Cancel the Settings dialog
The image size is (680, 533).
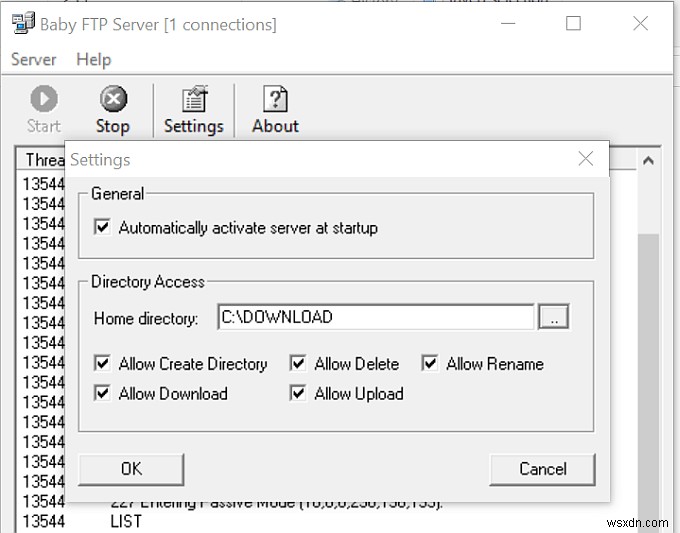(542, 469)
